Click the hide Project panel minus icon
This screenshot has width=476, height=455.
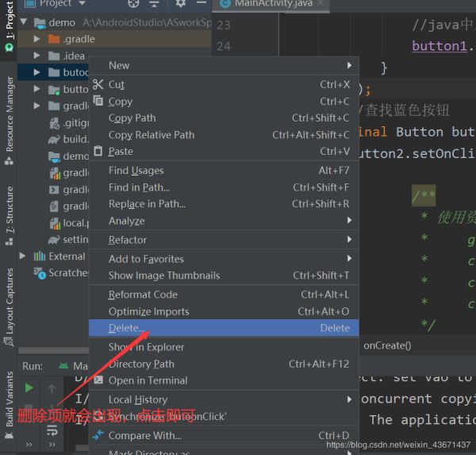(202, 2)
